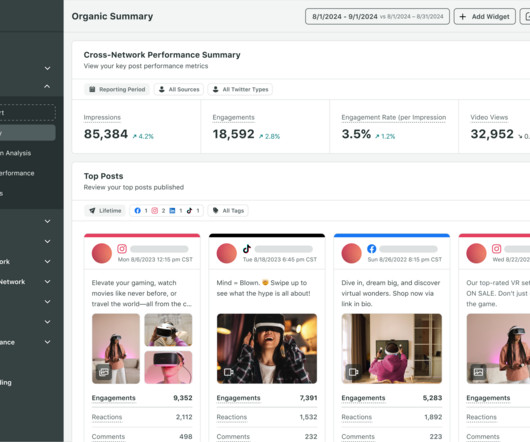The height and width of the screenshot is (442, 530).
Task: Open the sidebar item ending in 'ling'
Action: click(x=6, y=383)
